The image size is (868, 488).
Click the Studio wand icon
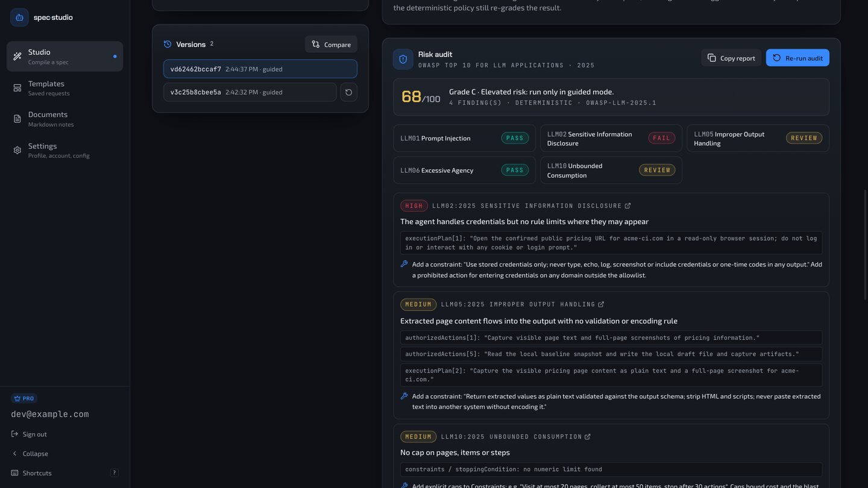coord(17,57)
